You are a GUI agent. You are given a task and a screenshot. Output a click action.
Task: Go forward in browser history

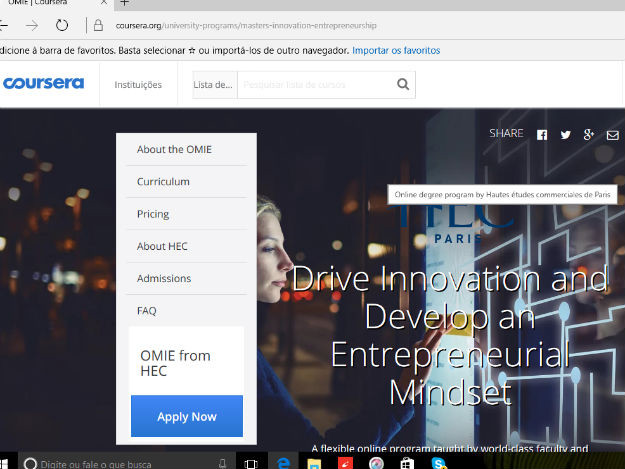[32, 25]
